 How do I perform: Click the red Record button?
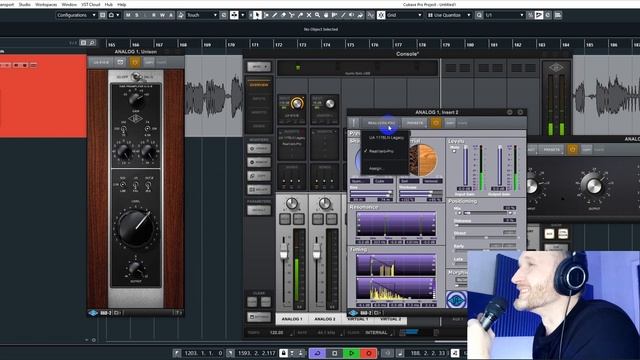pos(369,353)
